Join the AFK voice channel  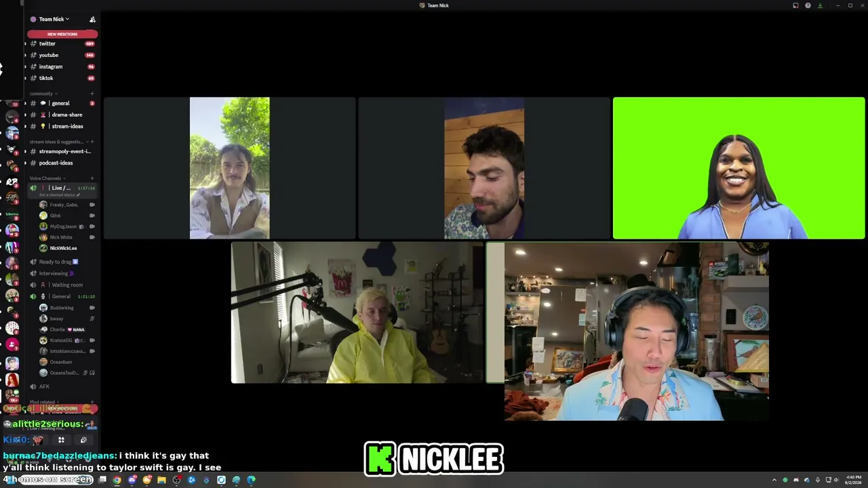pos(61,386)
